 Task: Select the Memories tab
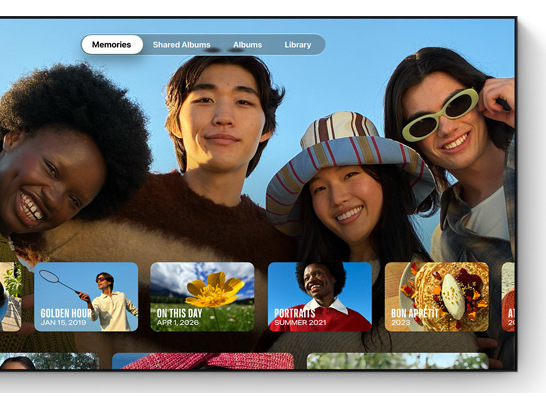(x=112, y=45)
